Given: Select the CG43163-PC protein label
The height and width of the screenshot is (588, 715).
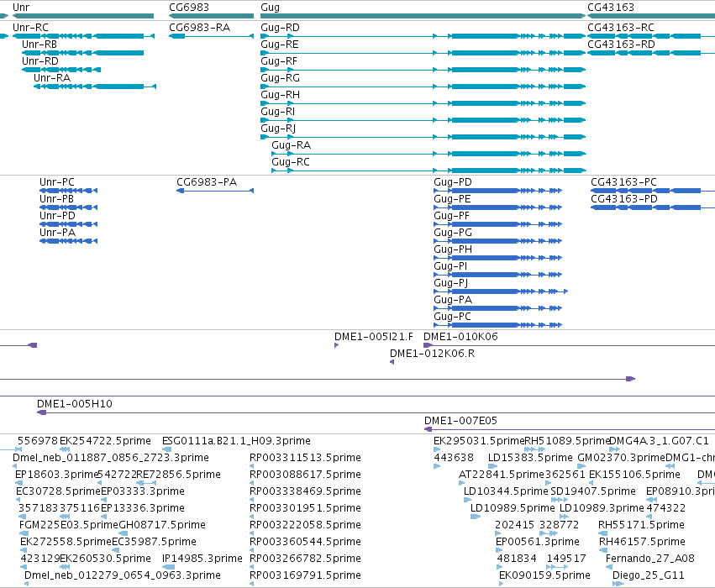Looking at the screenshot, I should pyautogui.click(x=623, y=182).
